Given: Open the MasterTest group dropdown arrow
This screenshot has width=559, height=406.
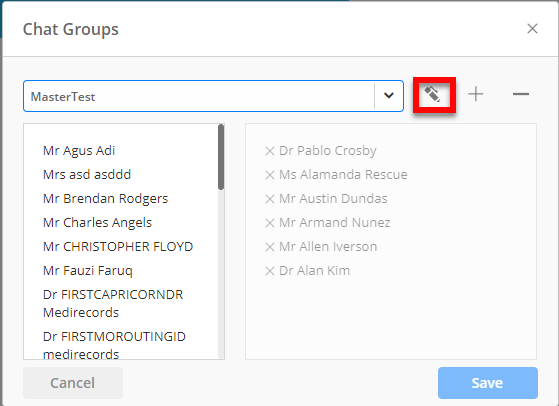Looking at the screenshot, I should click(389, 96).
